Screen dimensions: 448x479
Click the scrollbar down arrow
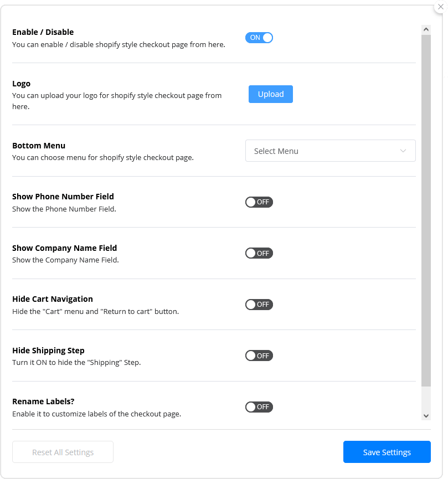tap(426, 415)
